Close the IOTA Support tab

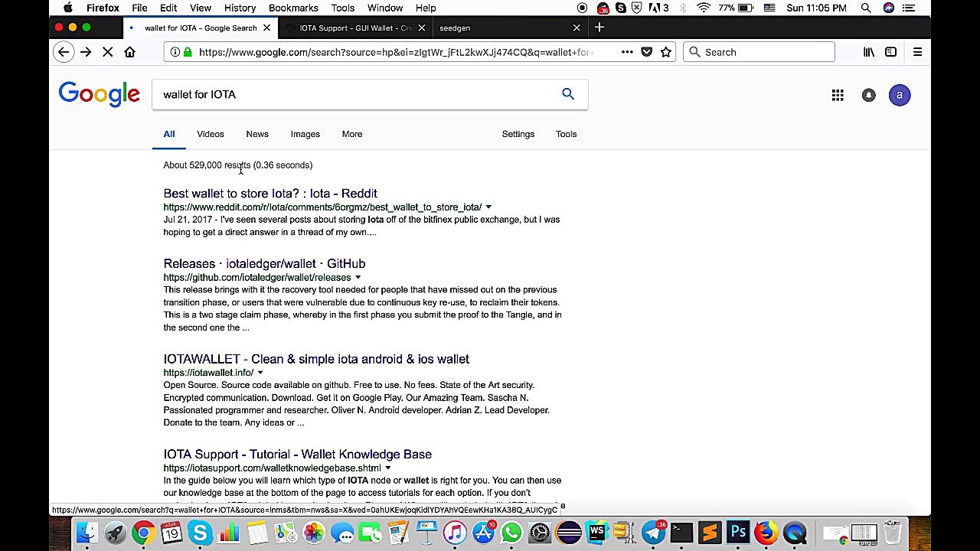click(421, 28)
